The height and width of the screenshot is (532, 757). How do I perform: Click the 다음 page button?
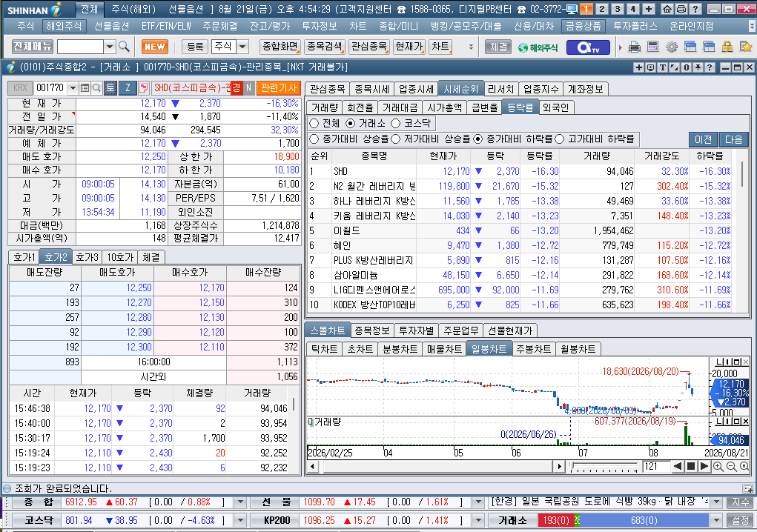click(733, 139)
